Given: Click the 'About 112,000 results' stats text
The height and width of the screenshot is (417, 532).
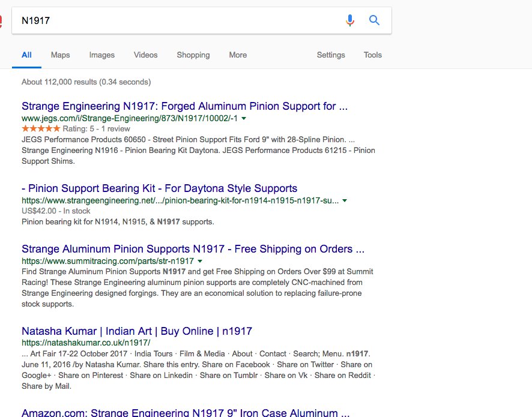Looking at the screenshot, I should click(x=86, y=82).
